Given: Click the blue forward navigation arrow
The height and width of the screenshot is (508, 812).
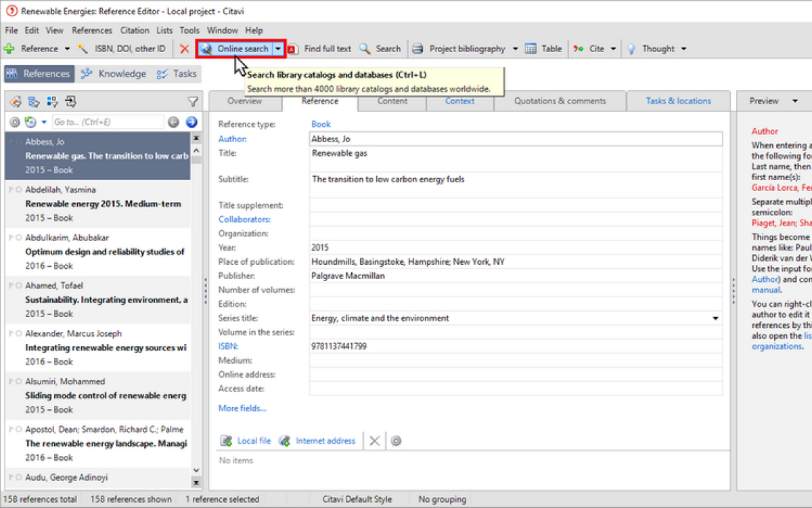Looking at the screenshot, I should [x=191, y=122].
